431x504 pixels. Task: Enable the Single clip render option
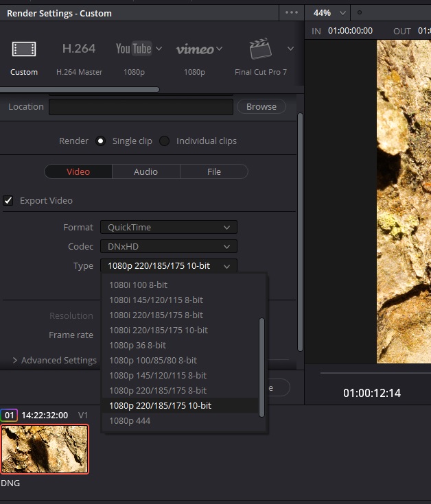click(x=101, y=141)
